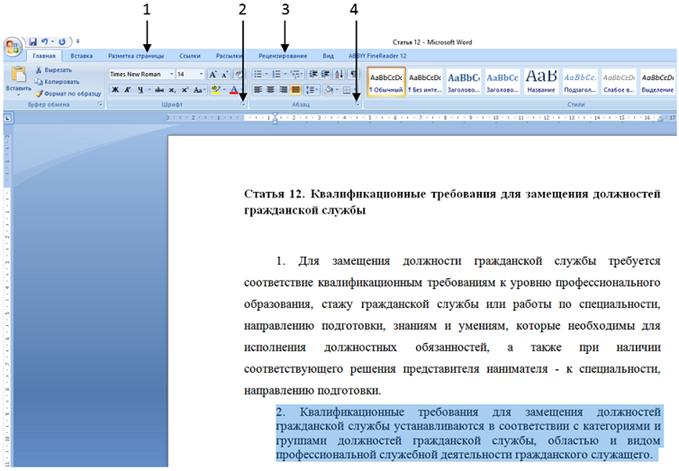Image resolution: width=679 pixels, height=471 pixels.
Task: Toggle underline Ч formatting
Action: tap(140, 90)
